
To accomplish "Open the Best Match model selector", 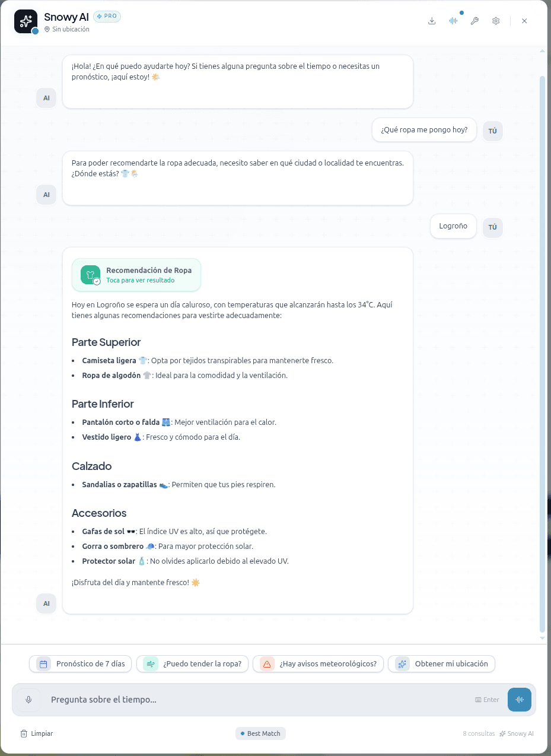I will click(260, 733).
